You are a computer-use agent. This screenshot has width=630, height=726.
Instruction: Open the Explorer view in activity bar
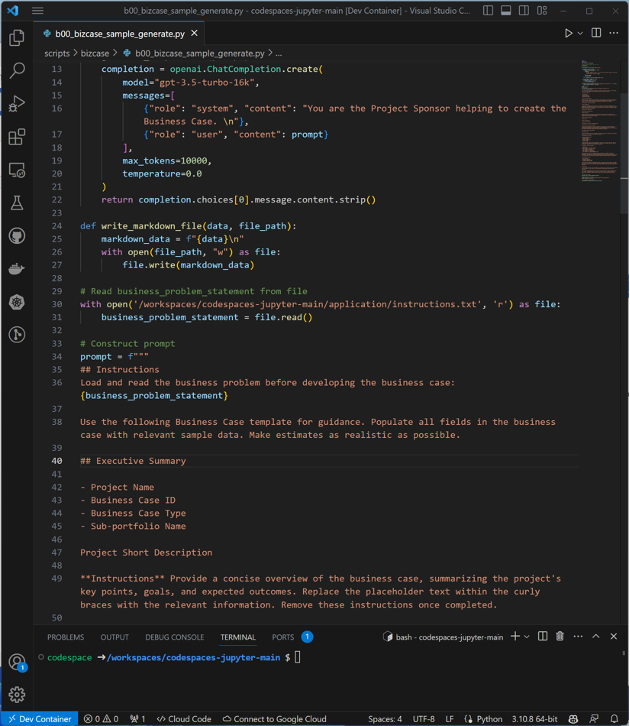(17, 38)
